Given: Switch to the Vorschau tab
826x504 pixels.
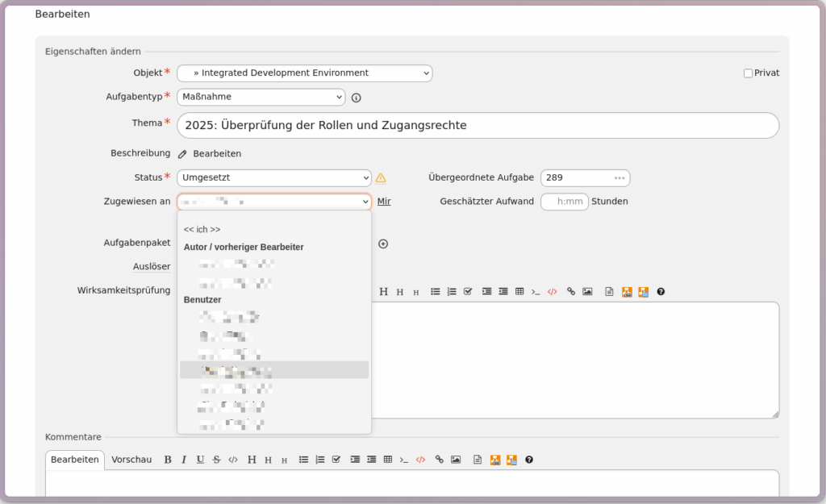Looking at the screenshot, I should (x=131, y=460).
